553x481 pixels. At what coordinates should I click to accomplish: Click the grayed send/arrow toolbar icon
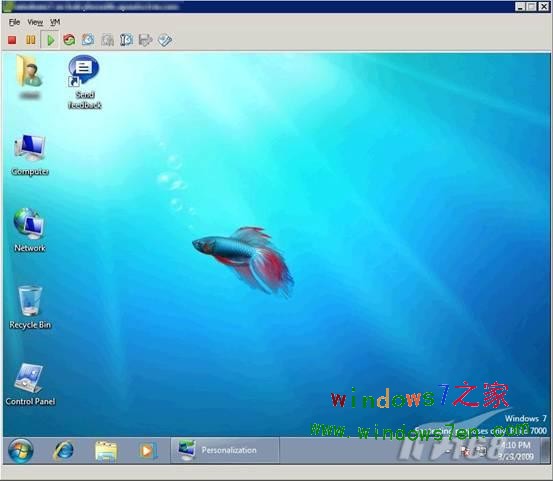pos(145,40)
